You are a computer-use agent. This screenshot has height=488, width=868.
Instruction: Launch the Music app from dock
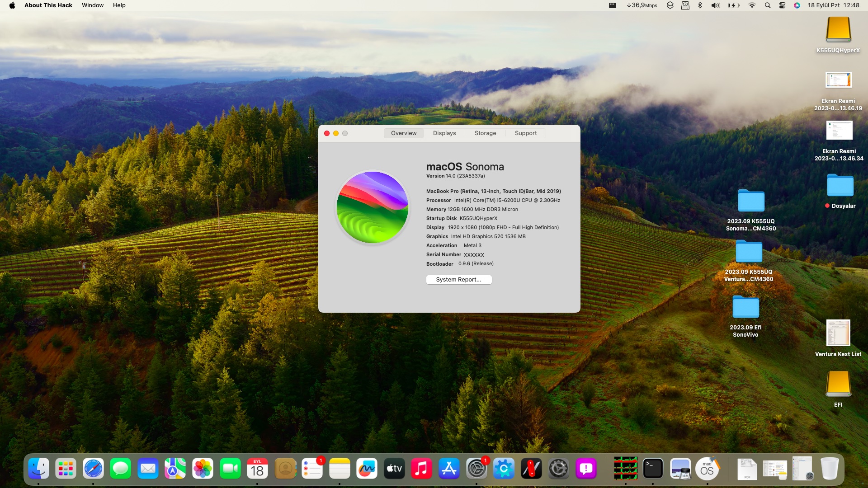[421, 469]
